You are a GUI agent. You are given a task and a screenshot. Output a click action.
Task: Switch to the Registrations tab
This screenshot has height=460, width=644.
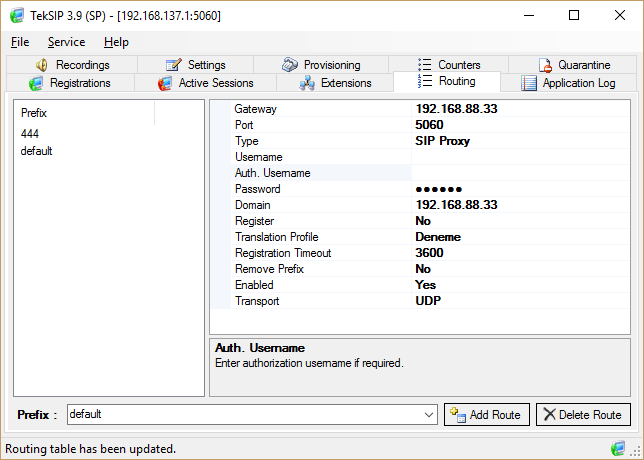pyautogui.click(x=70, y=83)
